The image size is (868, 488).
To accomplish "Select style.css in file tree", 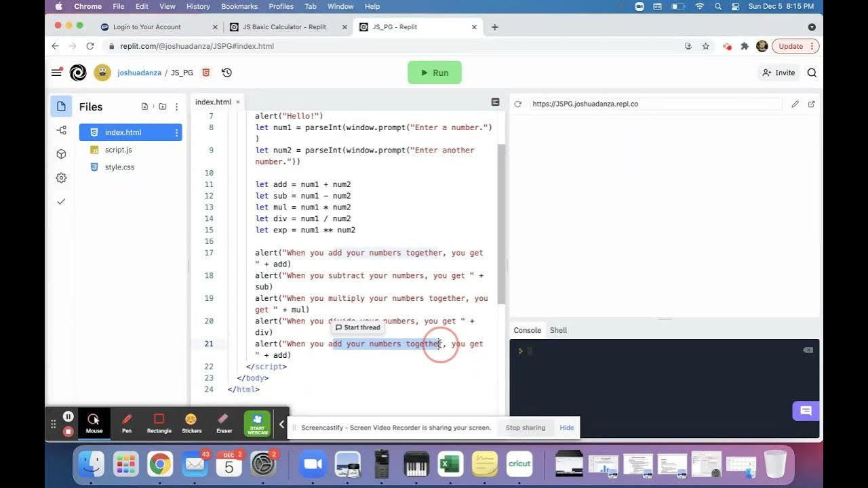I will [119, 167].
